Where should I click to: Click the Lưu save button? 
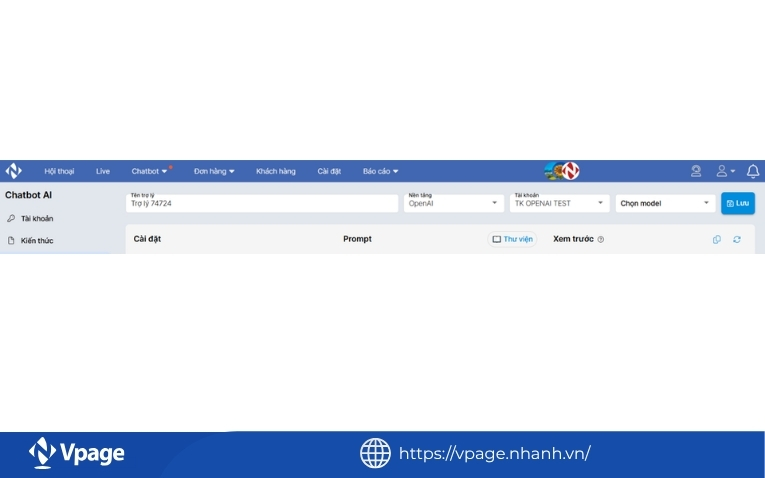[738, 203]
